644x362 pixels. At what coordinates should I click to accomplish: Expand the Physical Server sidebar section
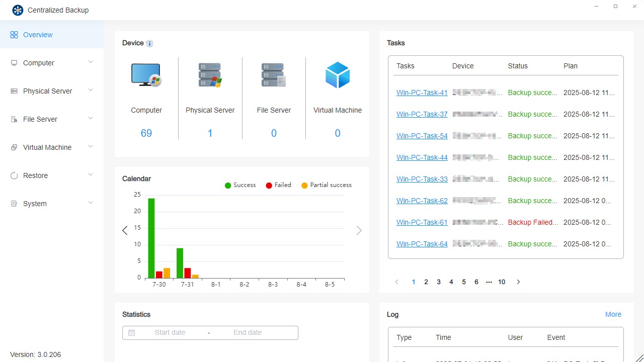coord(91,90)
